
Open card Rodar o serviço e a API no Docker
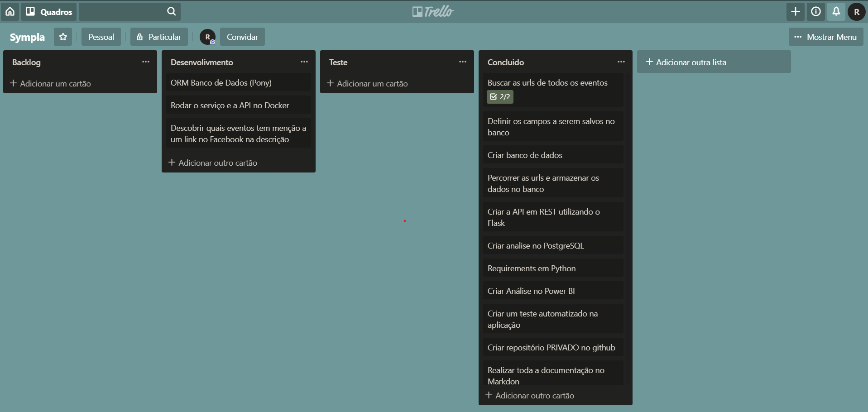(x=239, y=105)
